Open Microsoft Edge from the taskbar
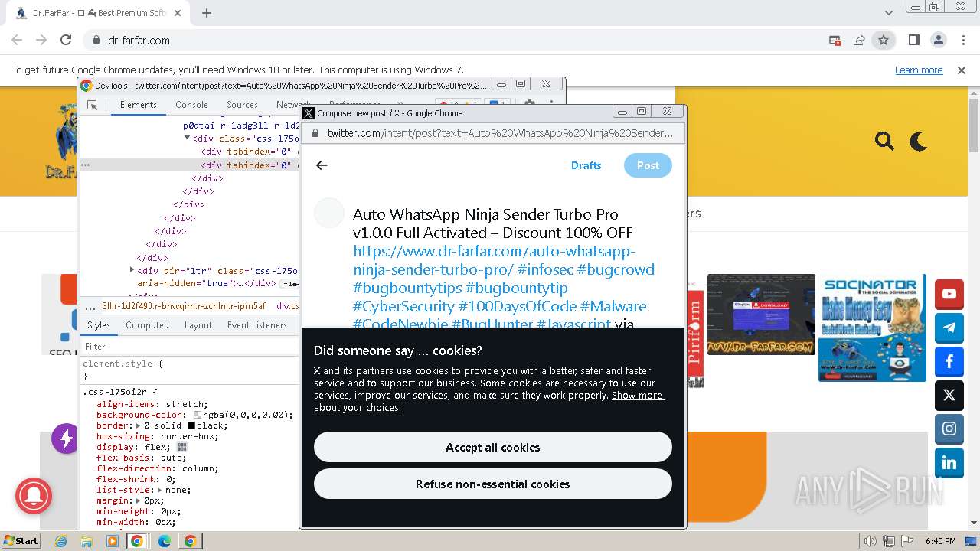This screenshot has width=980, height=551. [x=165, y=541]
